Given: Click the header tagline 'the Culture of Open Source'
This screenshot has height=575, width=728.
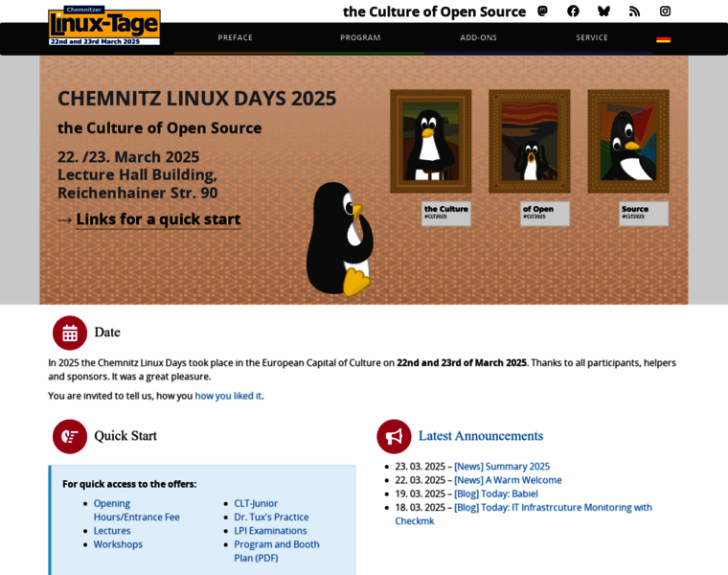Looking at the screenshot, I should (x=434, y=11).
